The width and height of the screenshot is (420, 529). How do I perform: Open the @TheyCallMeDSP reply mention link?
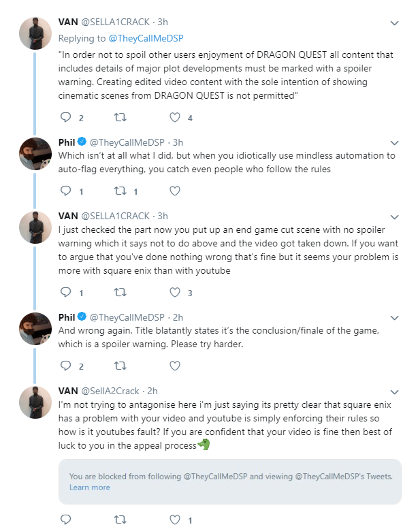tap(146, 38)
